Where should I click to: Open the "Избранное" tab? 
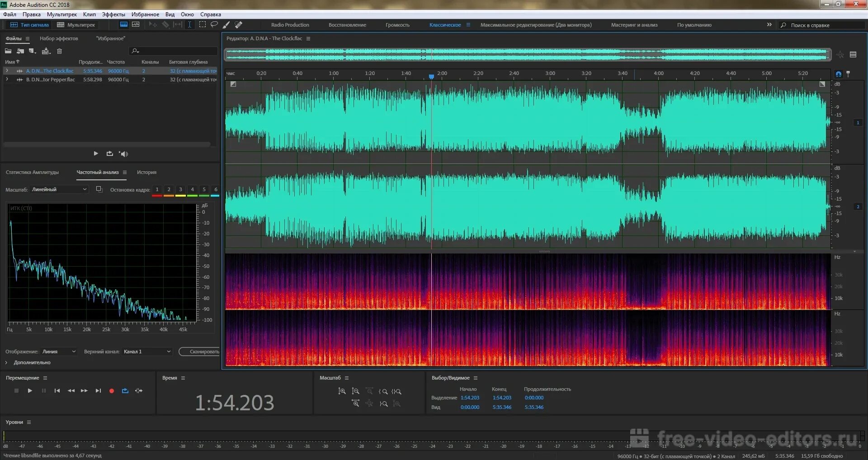point(110,38)
